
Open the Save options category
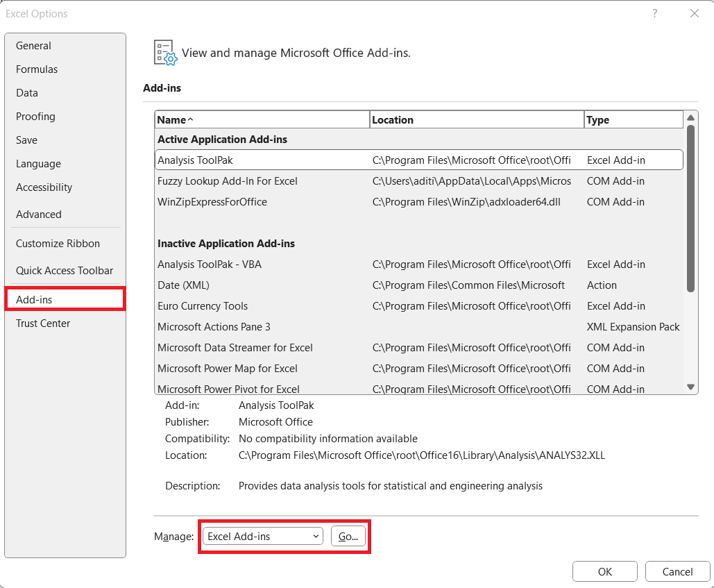(65, 140)
